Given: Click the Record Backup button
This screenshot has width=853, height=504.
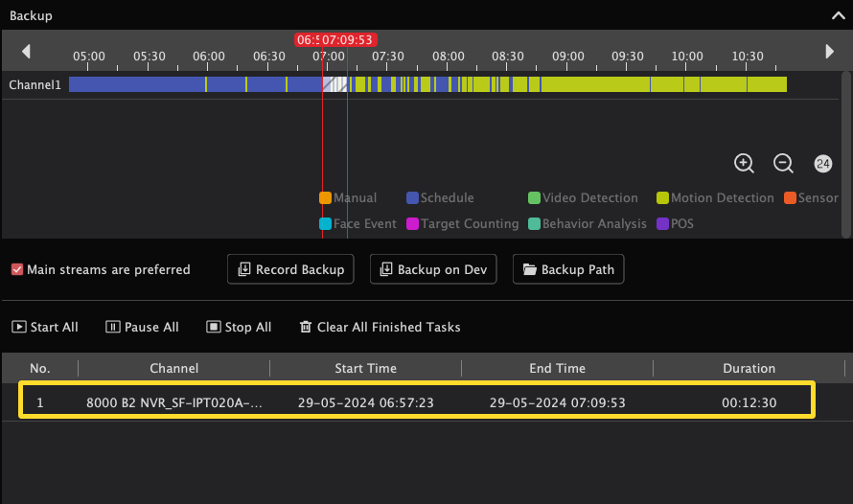Looking at the screenshot, I should pos(290,269).
